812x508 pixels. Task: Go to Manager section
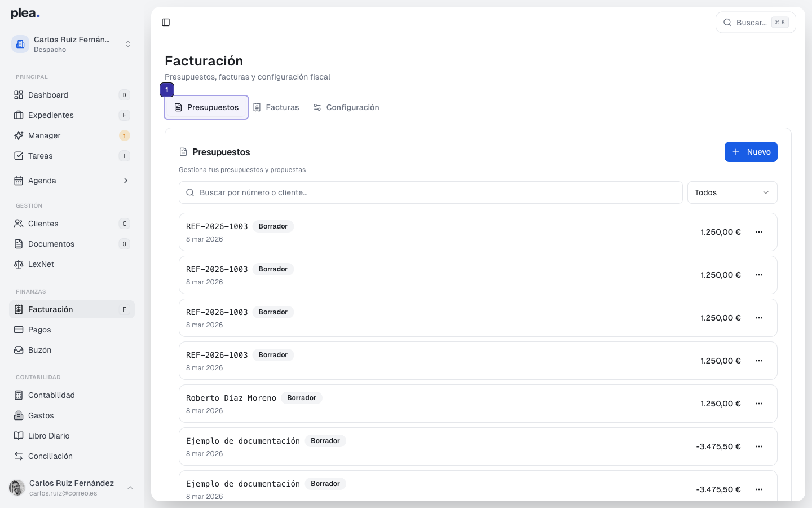pos(72,135)
